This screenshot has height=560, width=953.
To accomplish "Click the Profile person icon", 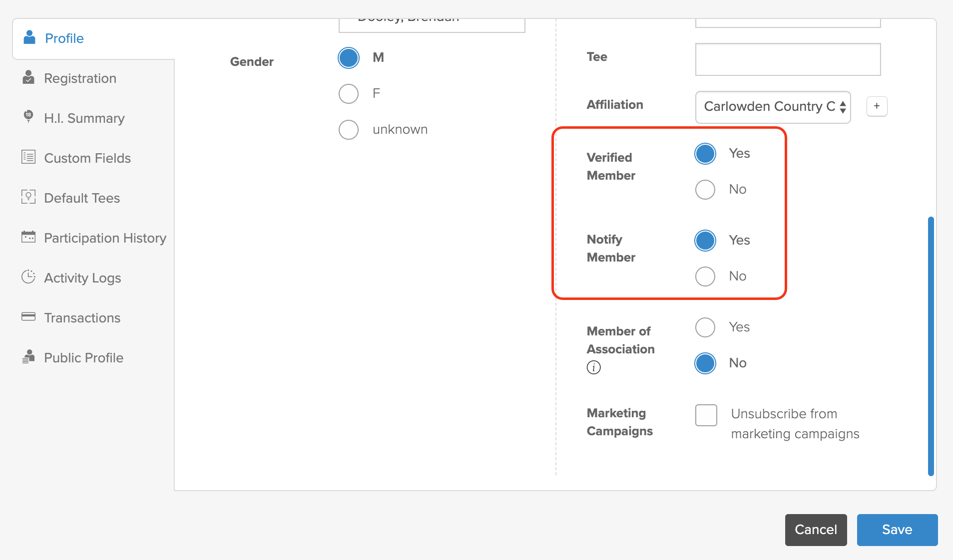I will point(29,37).
